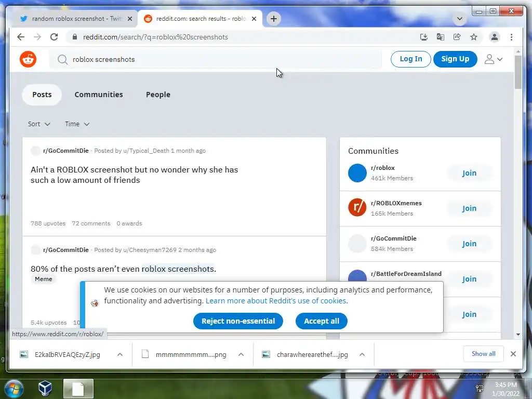Join r/BattleForDreamIsland community
The image size is (532, 399).
[x=469, y=279]
